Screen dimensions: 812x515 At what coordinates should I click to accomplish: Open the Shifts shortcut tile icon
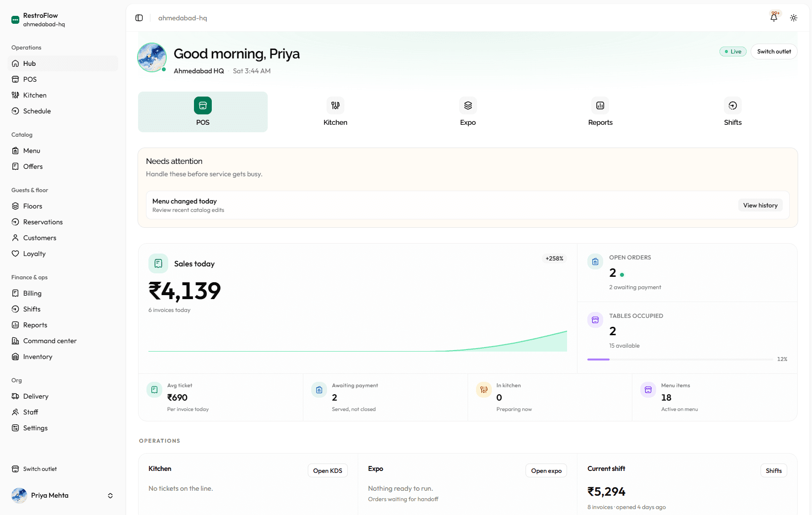733,105
